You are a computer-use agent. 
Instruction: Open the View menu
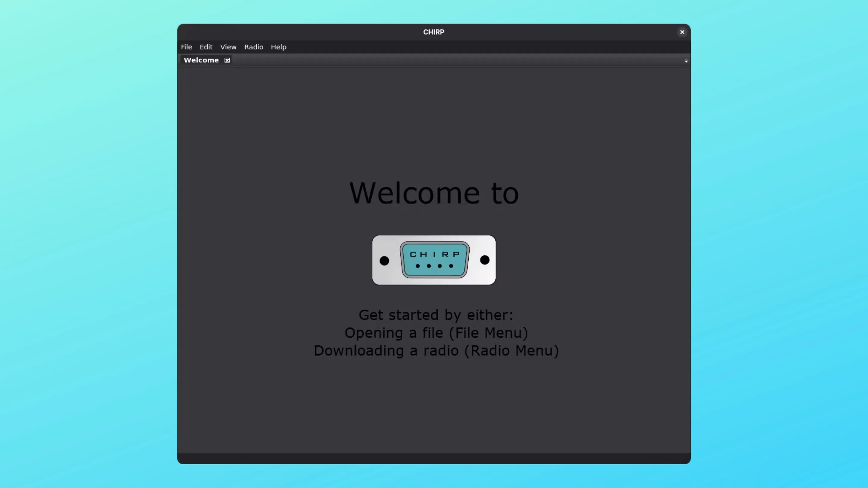pos(228,47)
